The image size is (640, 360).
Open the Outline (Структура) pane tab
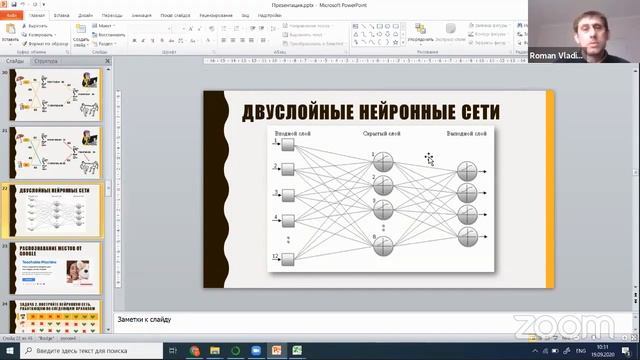pyautogui.click(x=46, y=61)
